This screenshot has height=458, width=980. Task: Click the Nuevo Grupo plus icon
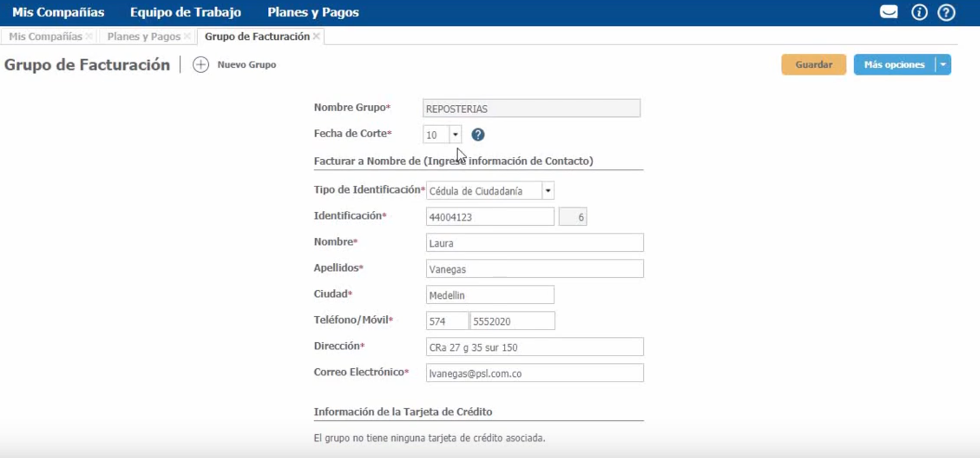point(201,65)
